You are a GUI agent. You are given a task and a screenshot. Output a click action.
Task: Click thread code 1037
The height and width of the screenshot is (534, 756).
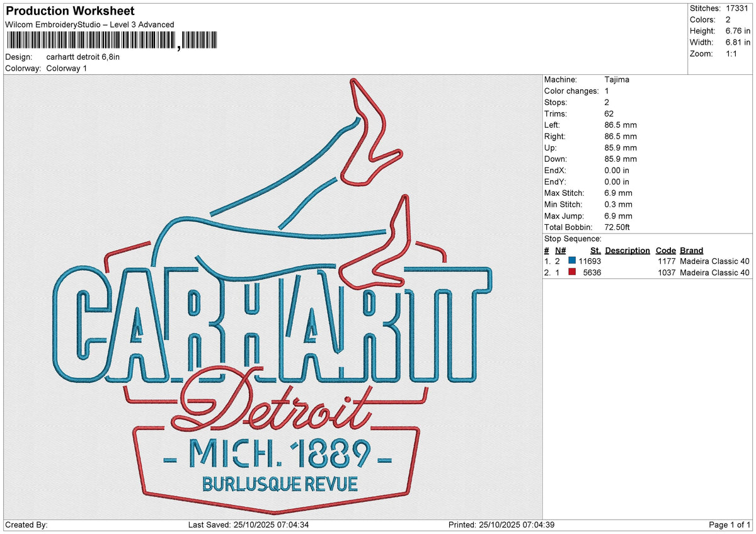pyautogui.click(x=667, y=273)
